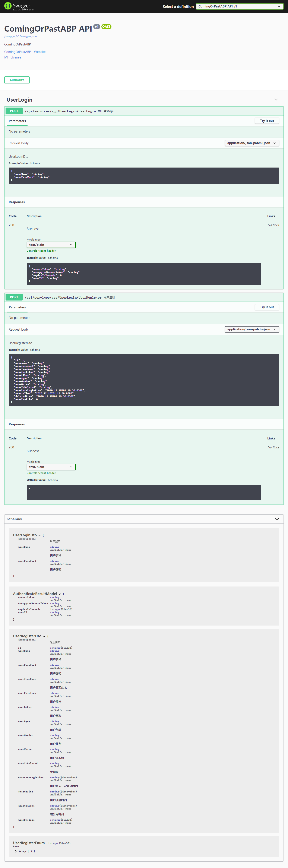Open the ComingOrPastABP API v1 definition dropdown
Image resolution: width=288 pixels, height=868 pixels.
pyautogui.click(x=240, y=6)
